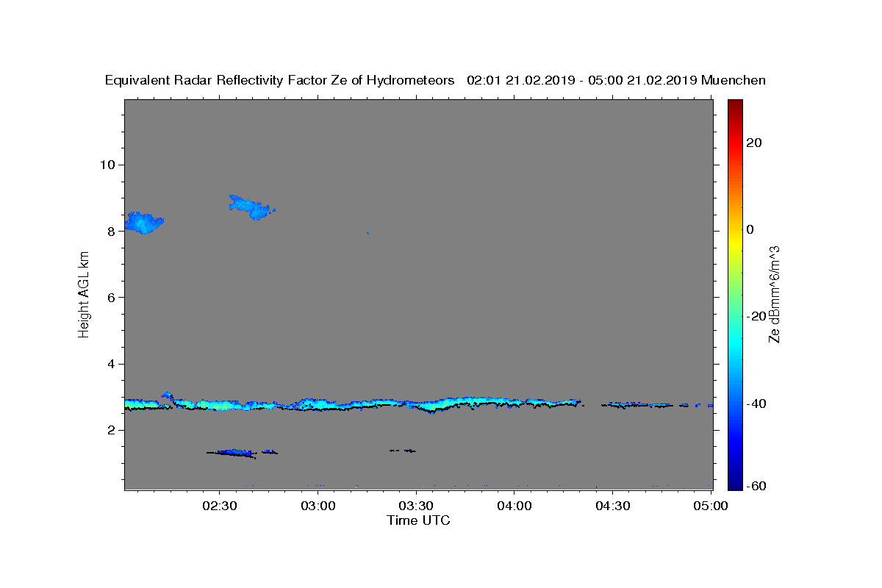Click the colorbar tick label -40
Screen dimensions: 882x588
click(x=757, y=404)
